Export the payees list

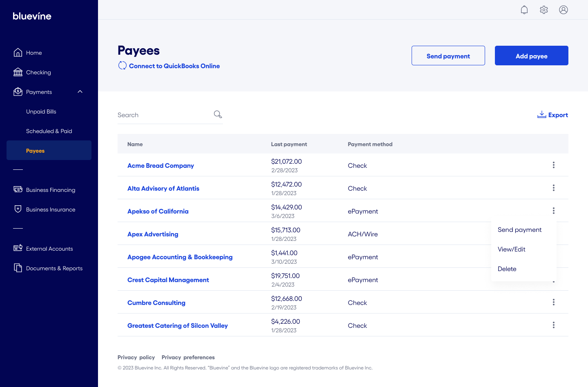pyautogui.click(x=552, y=115)
